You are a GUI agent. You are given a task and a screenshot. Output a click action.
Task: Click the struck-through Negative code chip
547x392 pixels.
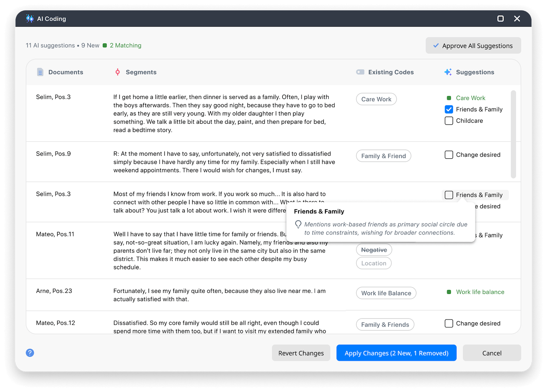374,250
